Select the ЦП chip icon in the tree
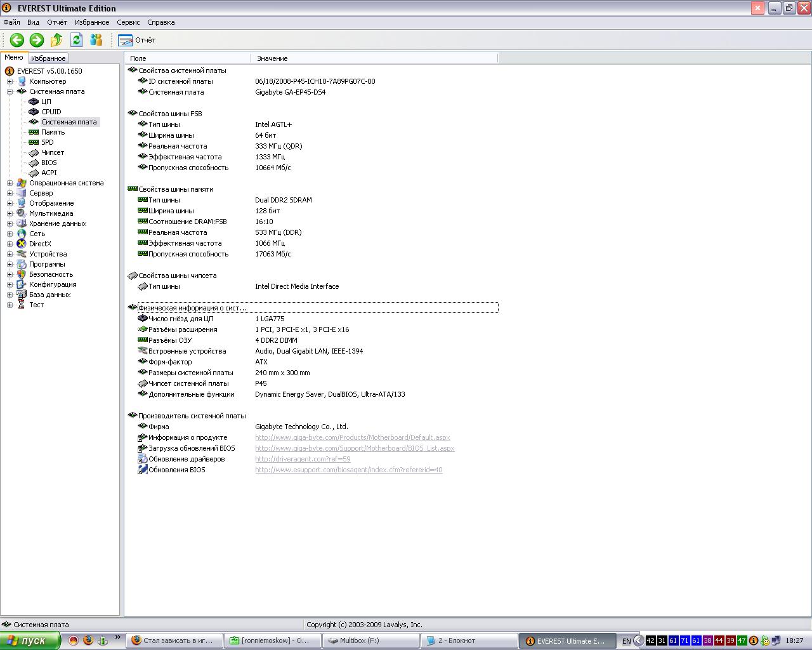The height and width of the screenshot is (650, 812). click(34, 102)
